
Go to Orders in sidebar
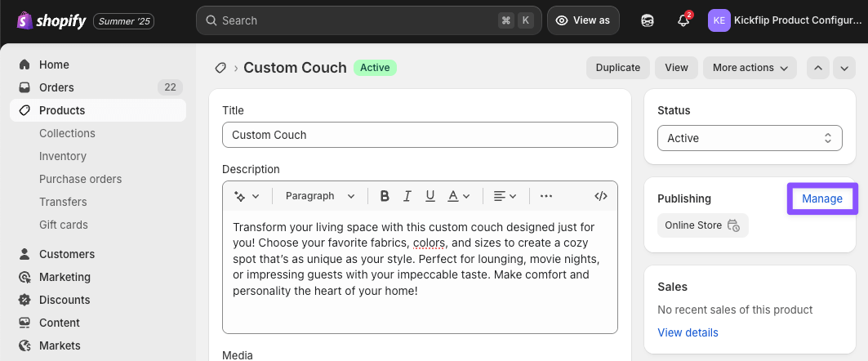tap(56, 87)
